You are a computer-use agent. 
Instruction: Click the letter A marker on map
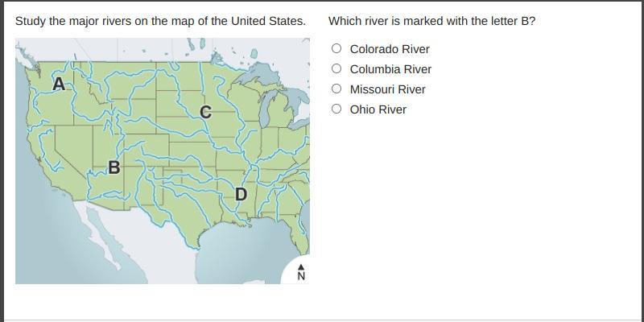pos(59,85)
